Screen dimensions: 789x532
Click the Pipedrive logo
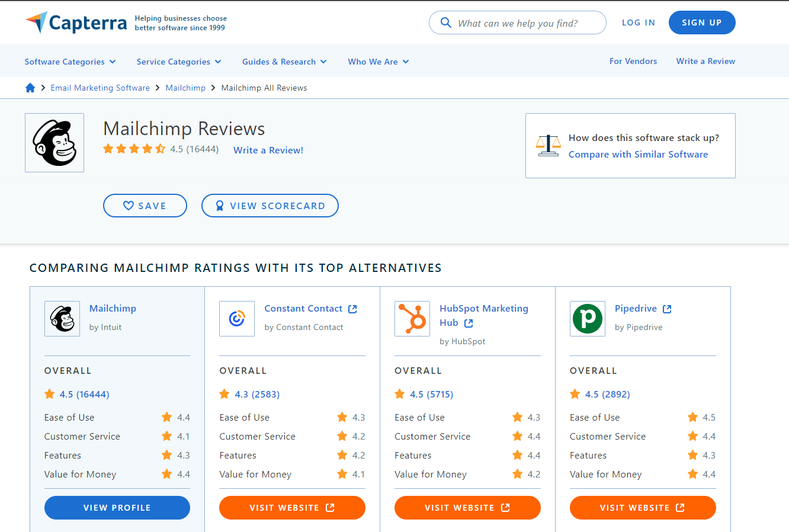(588, 319)
